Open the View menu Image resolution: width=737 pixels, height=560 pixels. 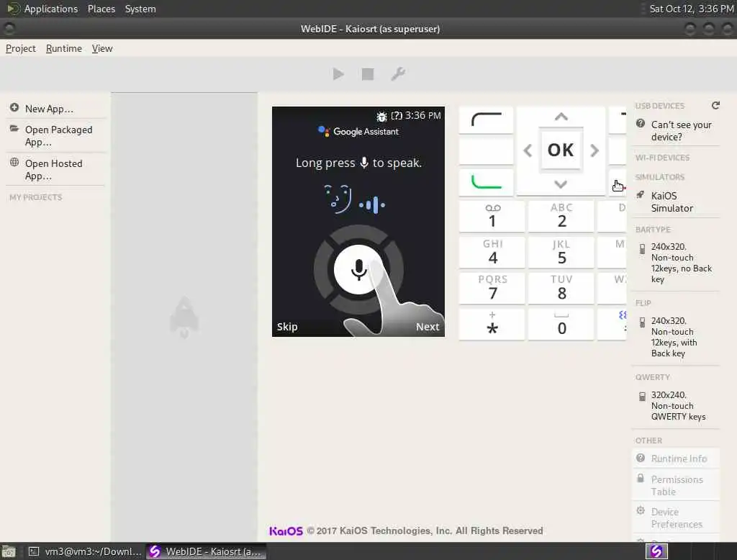(x=102, y=48)
